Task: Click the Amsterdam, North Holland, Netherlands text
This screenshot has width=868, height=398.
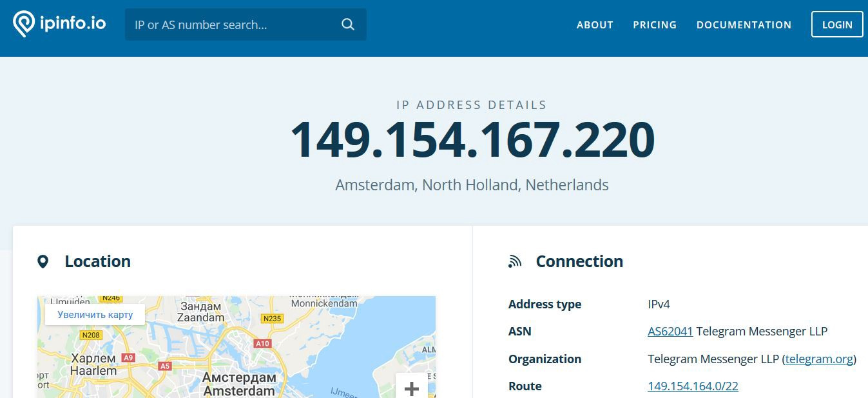Action: [x=472, y=185]
